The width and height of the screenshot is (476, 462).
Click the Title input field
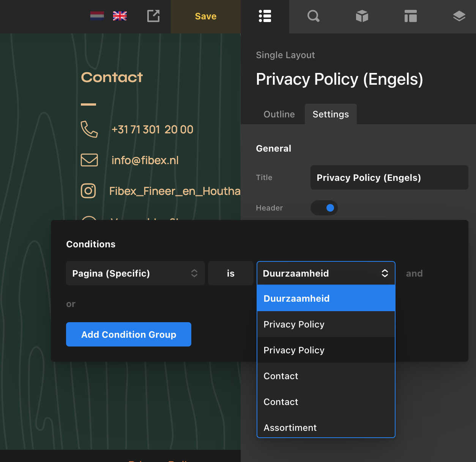pos(389,177)
